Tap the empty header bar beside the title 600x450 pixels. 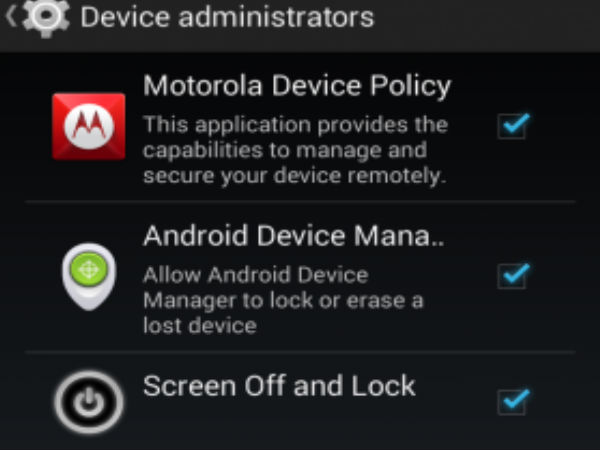point(486,17)
